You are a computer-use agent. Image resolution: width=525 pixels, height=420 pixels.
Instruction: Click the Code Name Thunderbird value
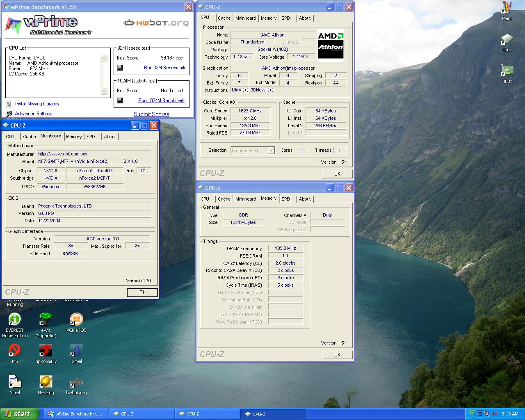point(252,42)
